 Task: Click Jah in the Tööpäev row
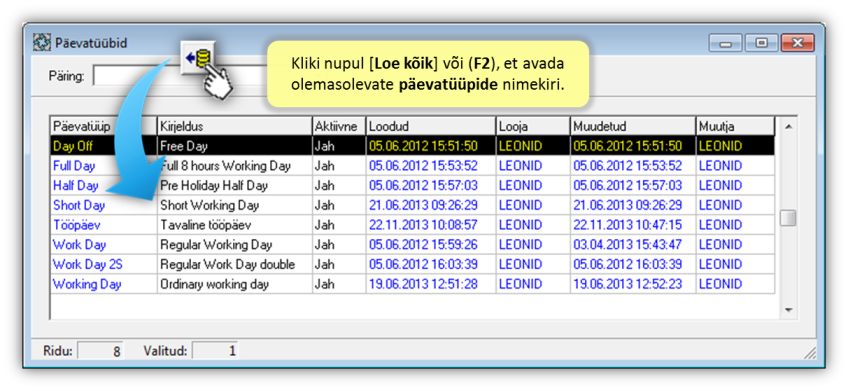339,225
